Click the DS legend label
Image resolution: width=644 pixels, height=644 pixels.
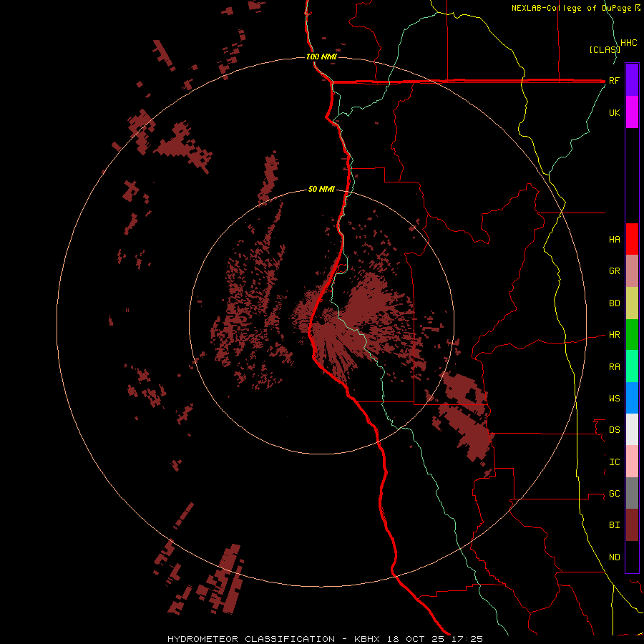tap(614, 430)
